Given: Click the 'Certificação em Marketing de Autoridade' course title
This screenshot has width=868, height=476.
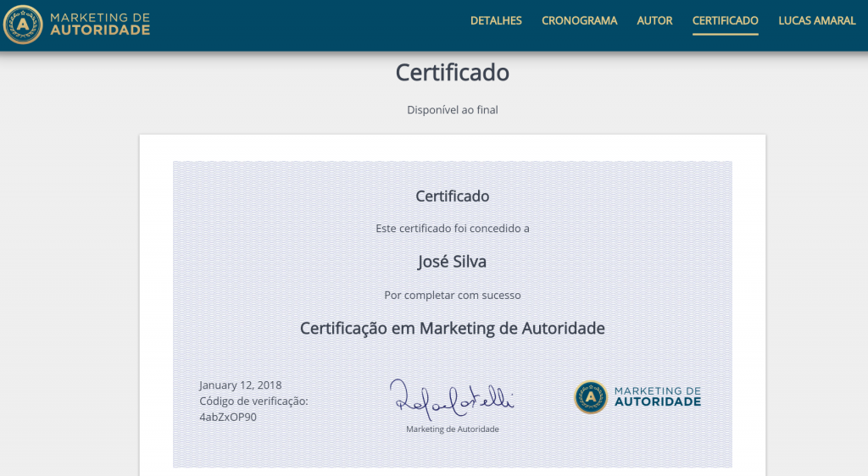Looking at the screenshot, I should (x=453, y=329).
